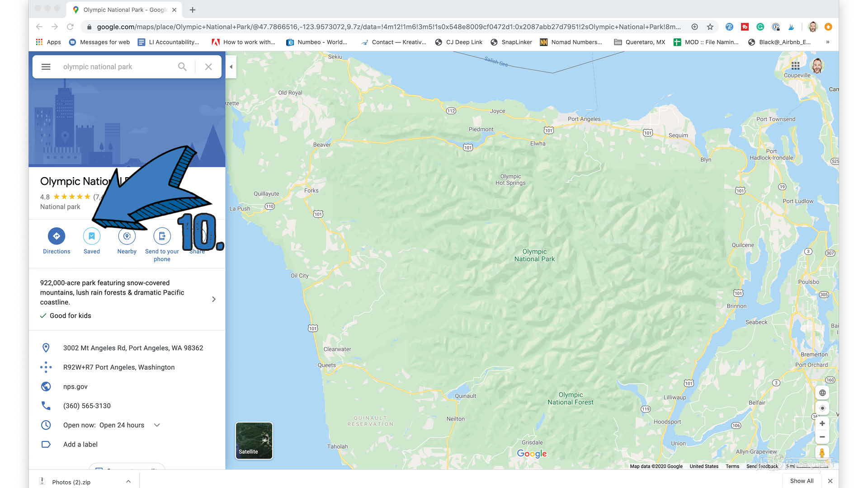
Task: Expand the park description chevron
Action: 214,299
